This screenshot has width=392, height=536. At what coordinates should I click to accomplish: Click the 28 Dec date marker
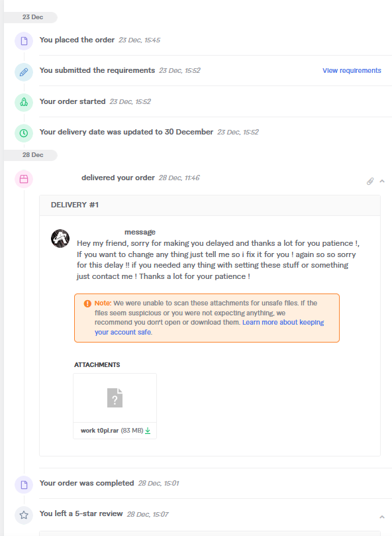click(32, 155)
